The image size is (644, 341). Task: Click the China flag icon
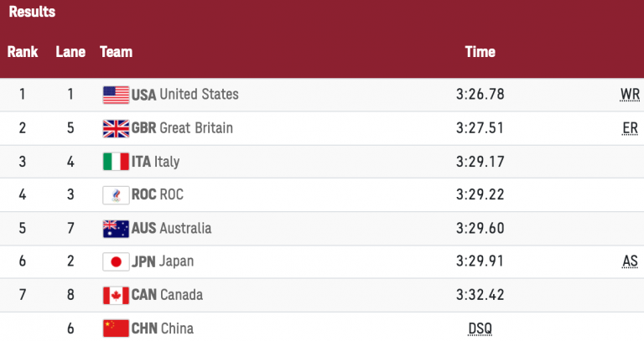116,328
